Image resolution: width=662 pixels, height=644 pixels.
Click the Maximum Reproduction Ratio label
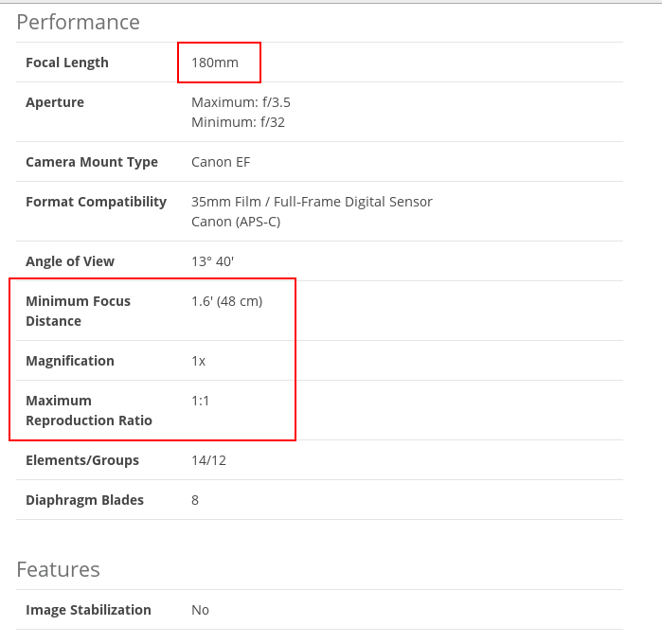88,410
